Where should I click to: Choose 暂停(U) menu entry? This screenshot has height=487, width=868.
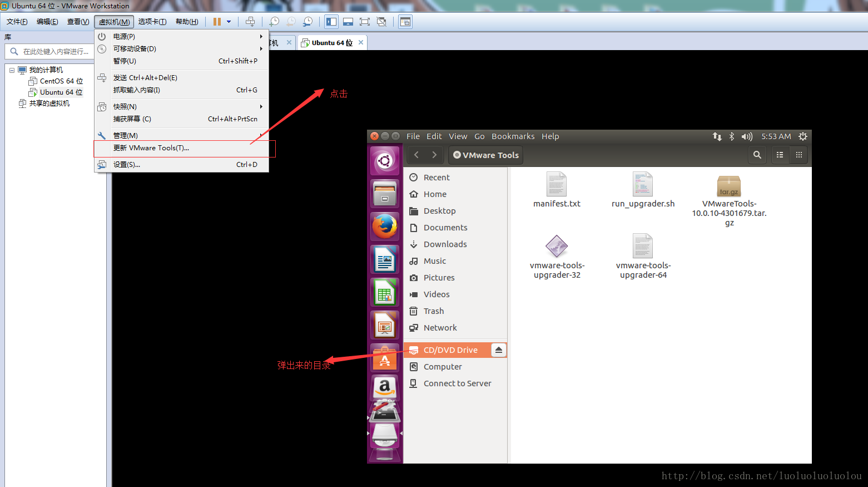[182, 61]
